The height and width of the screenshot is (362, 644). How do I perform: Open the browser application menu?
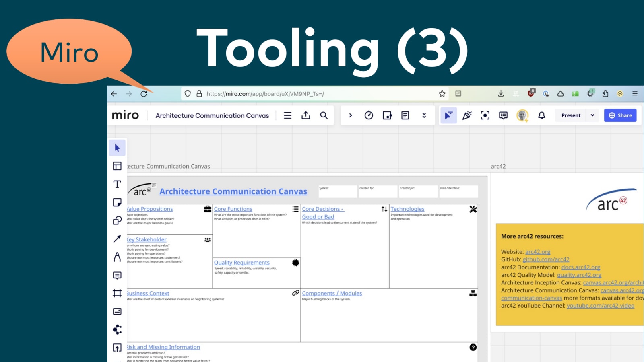tap(635, 94)
